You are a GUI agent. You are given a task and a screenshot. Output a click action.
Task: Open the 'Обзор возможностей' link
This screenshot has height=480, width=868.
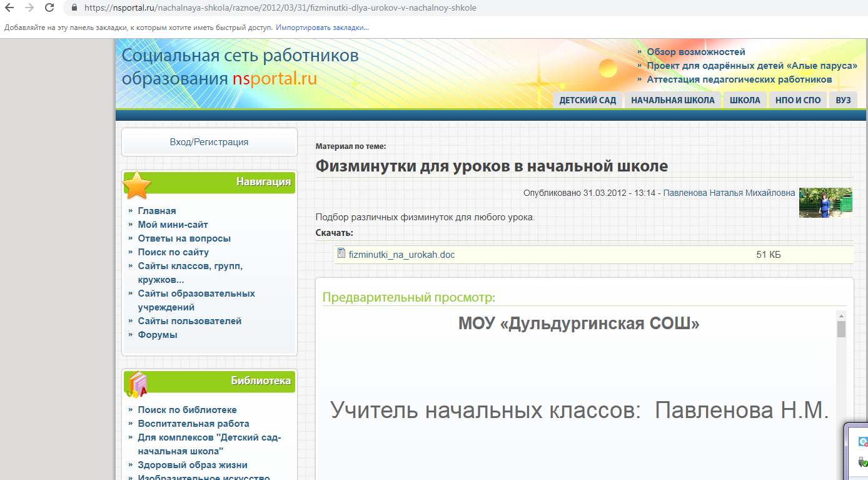(x=696, y=52)
